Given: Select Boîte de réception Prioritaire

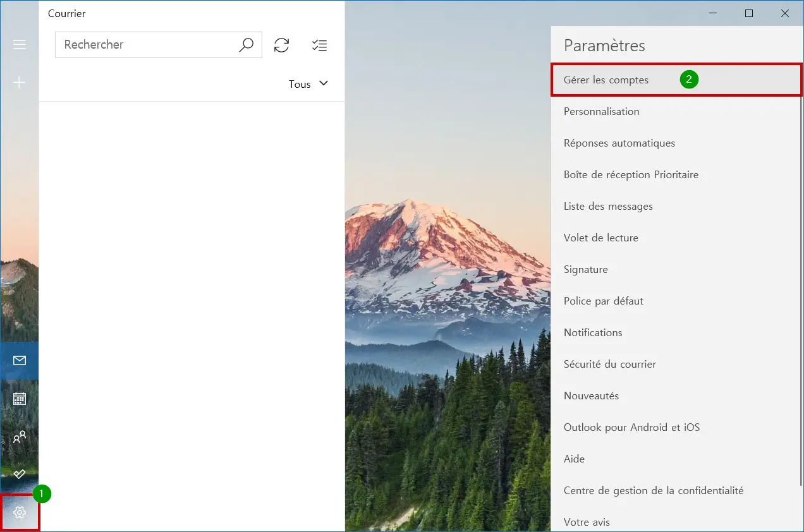Looking at the screenshot, I should 631,175.
